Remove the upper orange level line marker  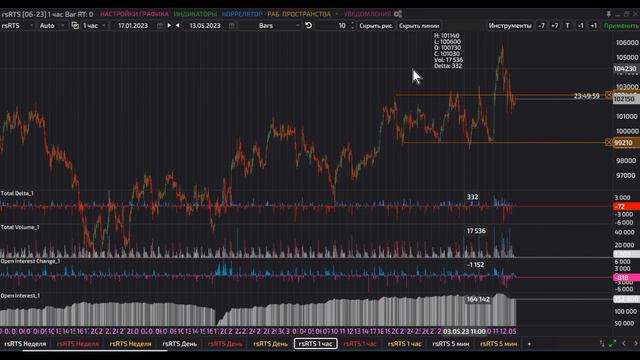(608, 95)
